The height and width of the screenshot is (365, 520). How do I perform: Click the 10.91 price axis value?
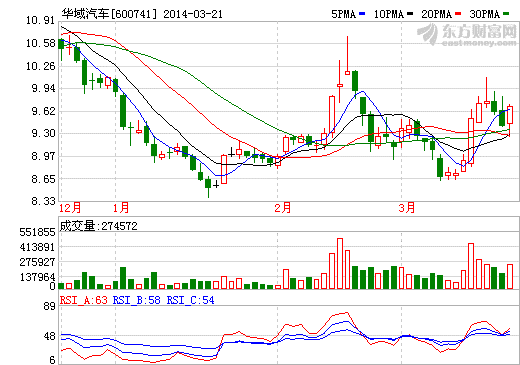[40, 21]
